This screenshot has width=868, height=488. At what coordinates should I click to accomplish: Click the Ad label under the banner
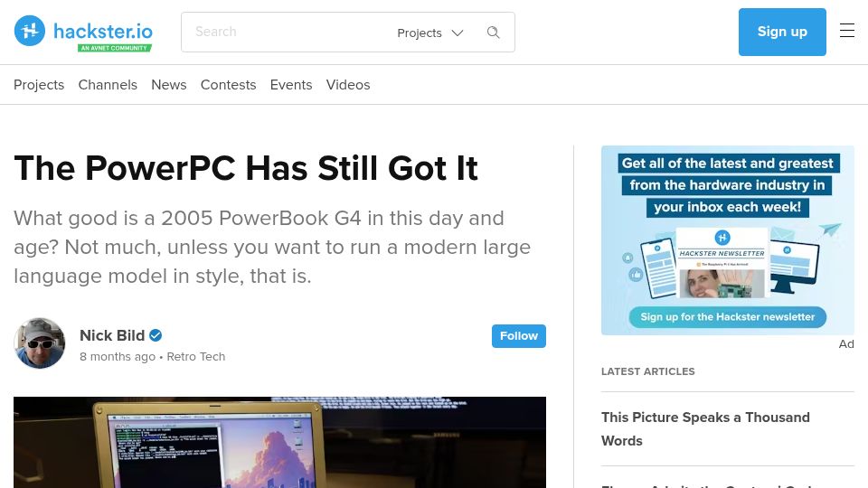pyautogui.click(x=846, y=344)
